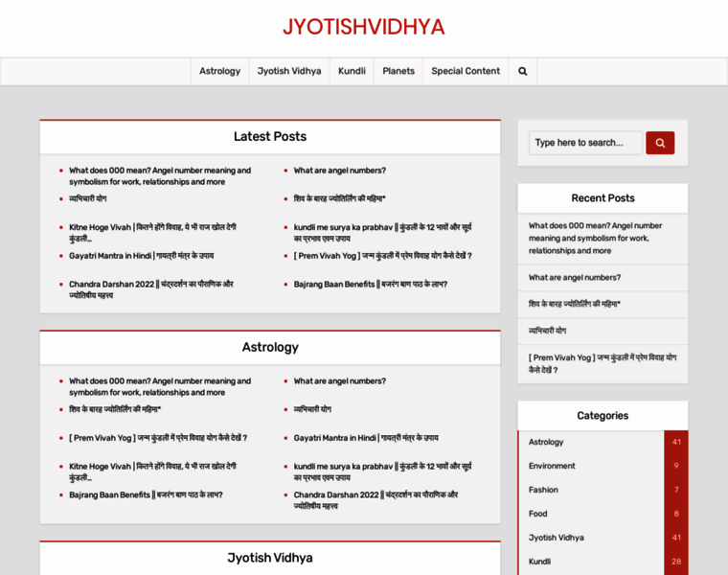Click the red sidebar search button
Screen dimensions: 728x575
tap(660, 143)
